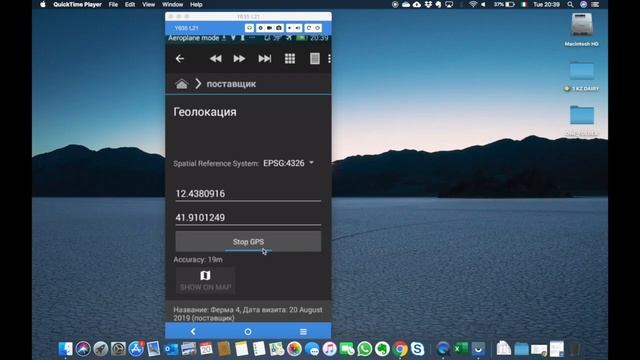Open the View menu
This screenshot has height=360, width=640.
click(x=148, y=4)
